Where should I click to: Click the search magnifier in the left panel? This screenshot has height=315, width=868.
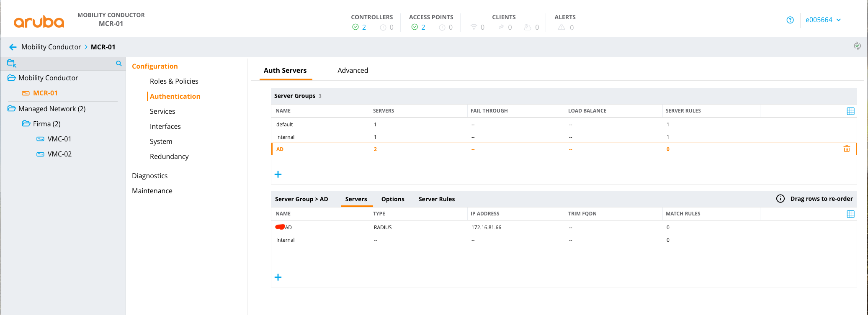pyautogui.click(x=119, y=64)
